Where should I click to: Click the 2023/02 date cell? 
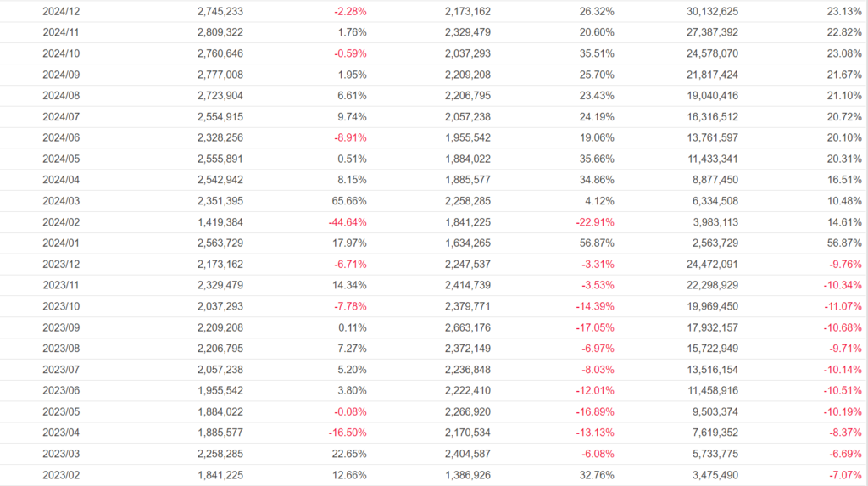tap(61, 475)
